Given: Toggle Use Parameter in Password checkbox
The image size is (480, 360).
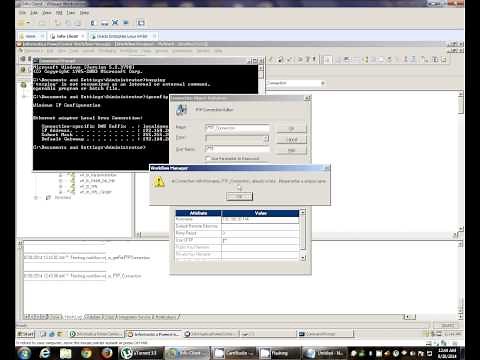Looking at the screenshot, I should [208, 159].
